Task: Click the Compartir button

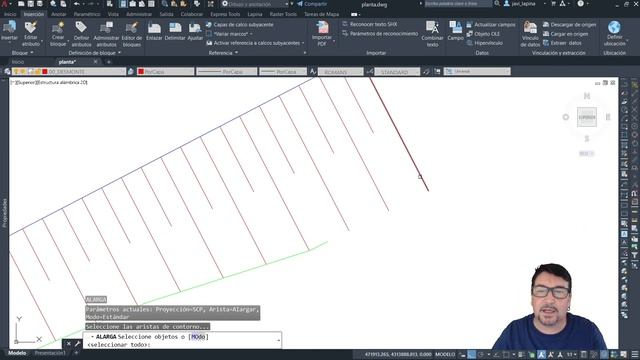Action: click(x=312, y=4)
